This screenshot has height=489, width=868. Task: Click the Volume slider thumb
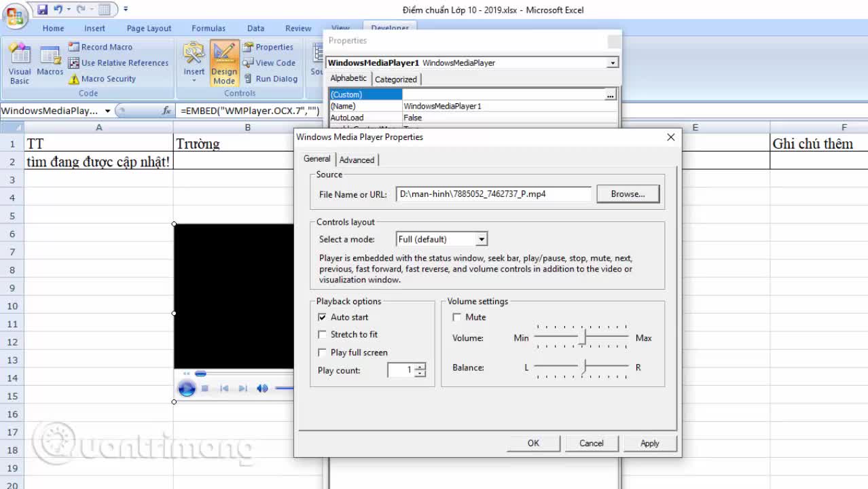[x=582, y=337]
